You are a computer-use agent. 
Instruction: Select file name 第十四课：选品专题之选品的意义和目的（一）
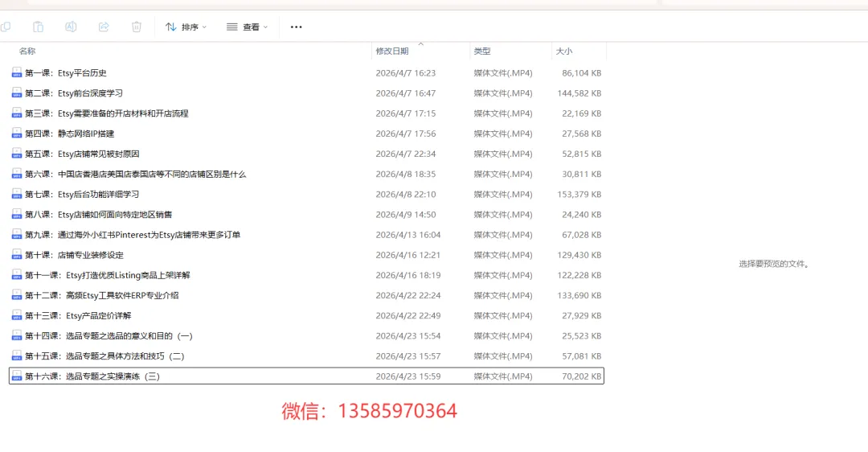109,335
